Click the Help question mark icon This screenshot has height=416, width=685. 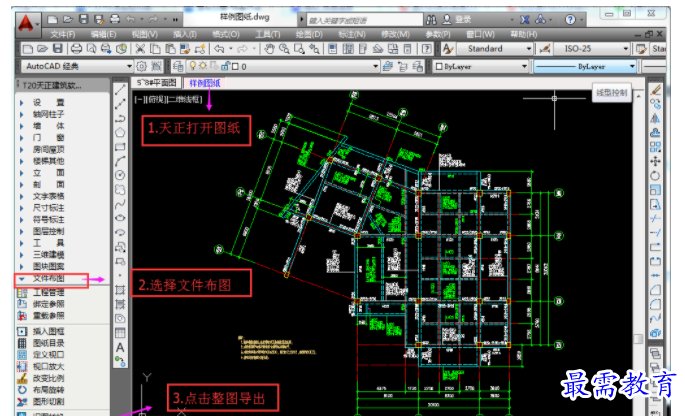tap(570, 19)
